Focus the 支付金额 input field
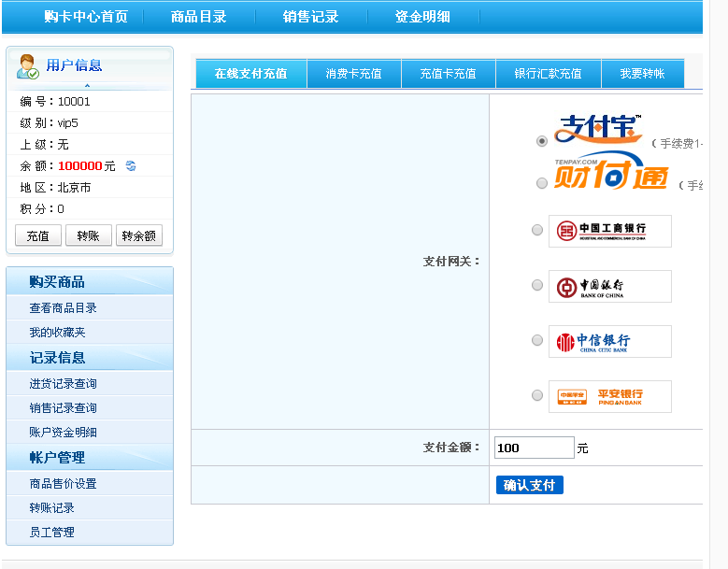 pos(534,448)
